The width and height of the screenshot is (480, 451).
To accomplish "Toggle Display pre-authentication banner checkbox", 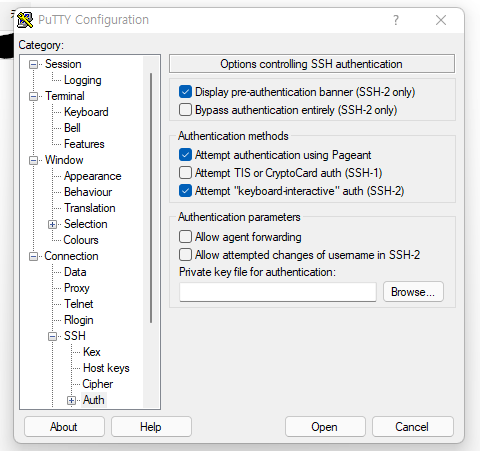I will (x=185, y=92).
